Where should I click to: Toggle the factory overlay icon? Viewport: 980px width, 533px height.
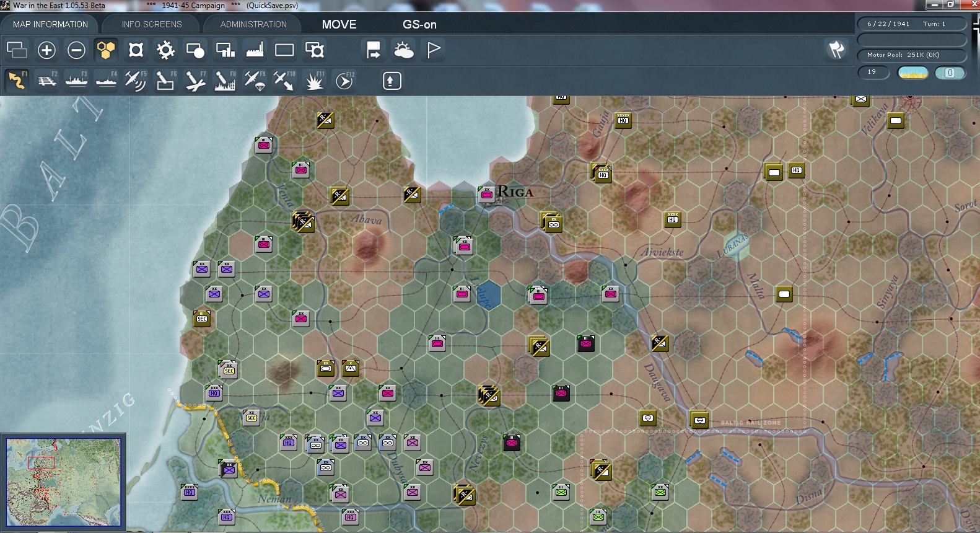tap(255, 50)
